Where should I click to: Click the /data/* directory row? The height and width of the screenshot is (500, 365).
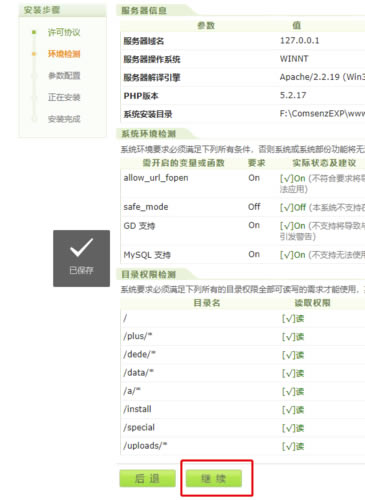pos(242,373)
